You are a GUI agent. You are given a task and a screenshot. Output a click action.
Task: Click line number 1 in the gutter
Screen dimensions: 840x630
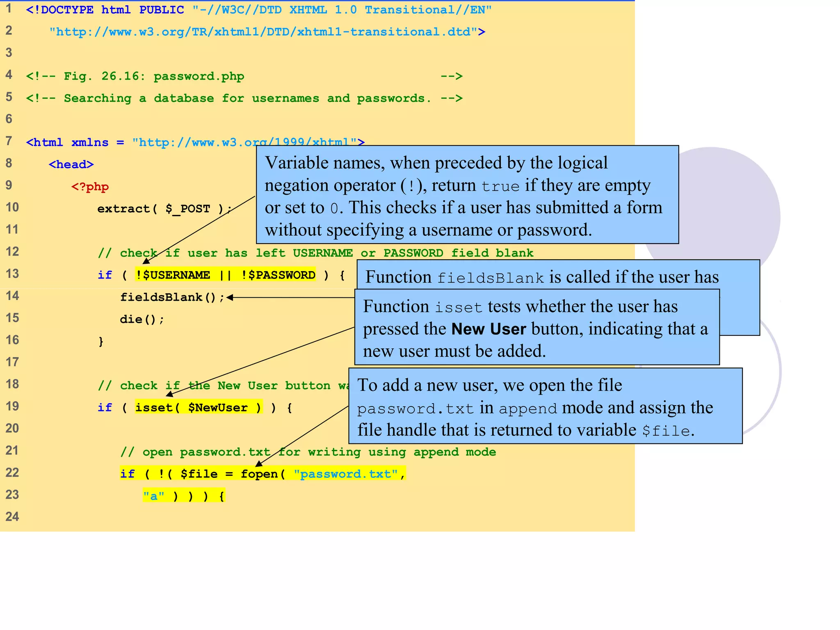9,8
